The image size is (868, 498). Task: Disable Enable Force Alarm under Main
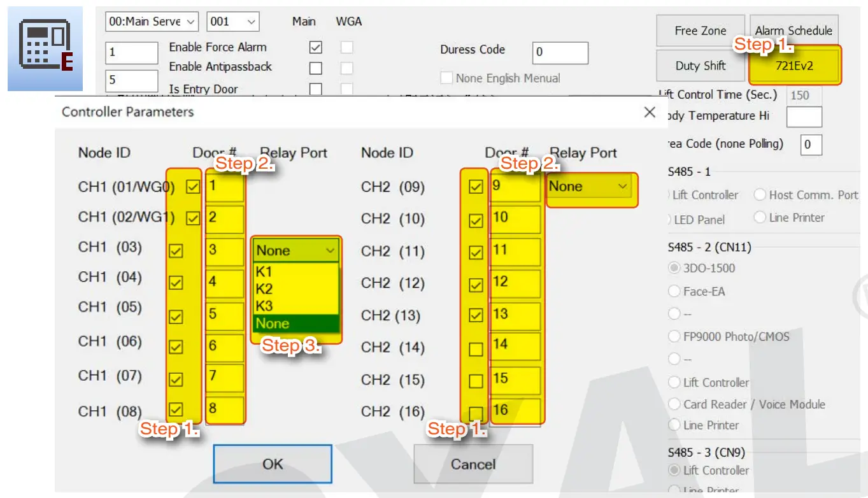(315, 47)
